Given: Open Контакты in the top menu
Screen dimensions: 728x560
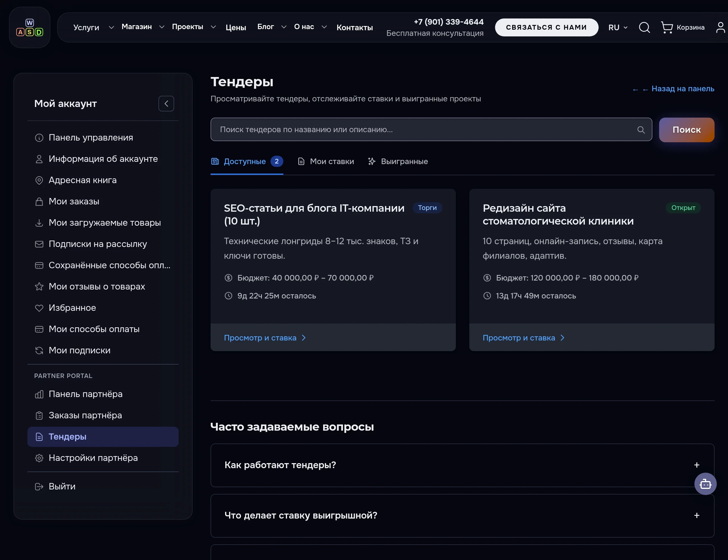Looking at the screenshot, I should tap(355, 27).
